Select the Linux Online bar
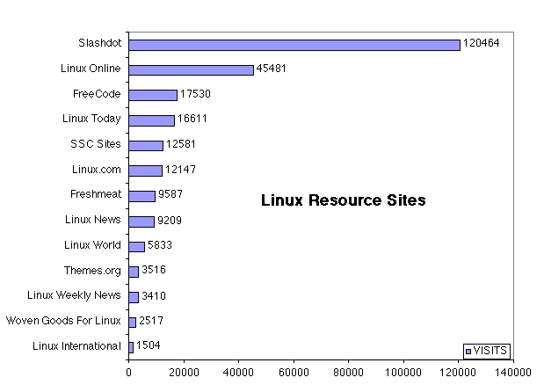The image size is (544, 392). pyautogui.click(x=191, y=69)
